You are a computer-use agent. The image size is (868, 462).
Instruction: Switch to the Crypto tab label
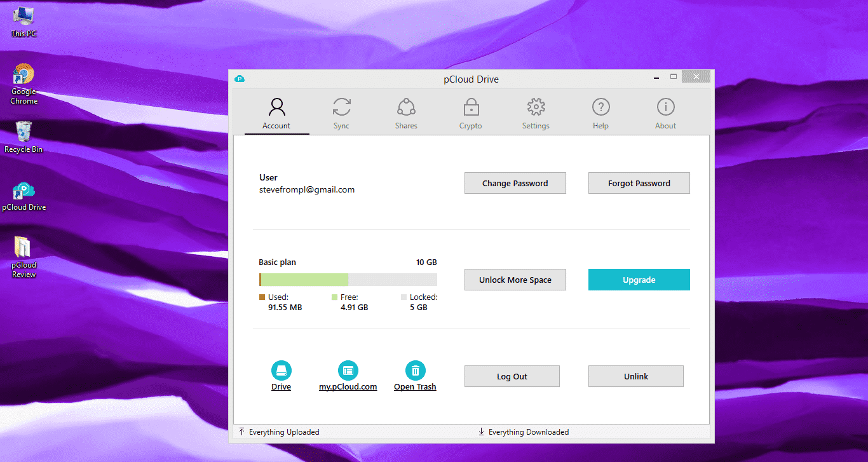point(471,126)
